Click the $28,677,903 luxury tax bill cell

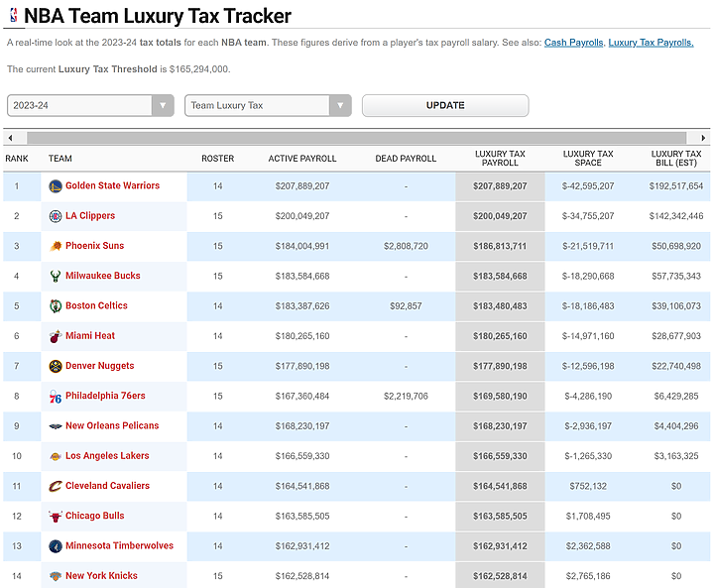[676, 336]
